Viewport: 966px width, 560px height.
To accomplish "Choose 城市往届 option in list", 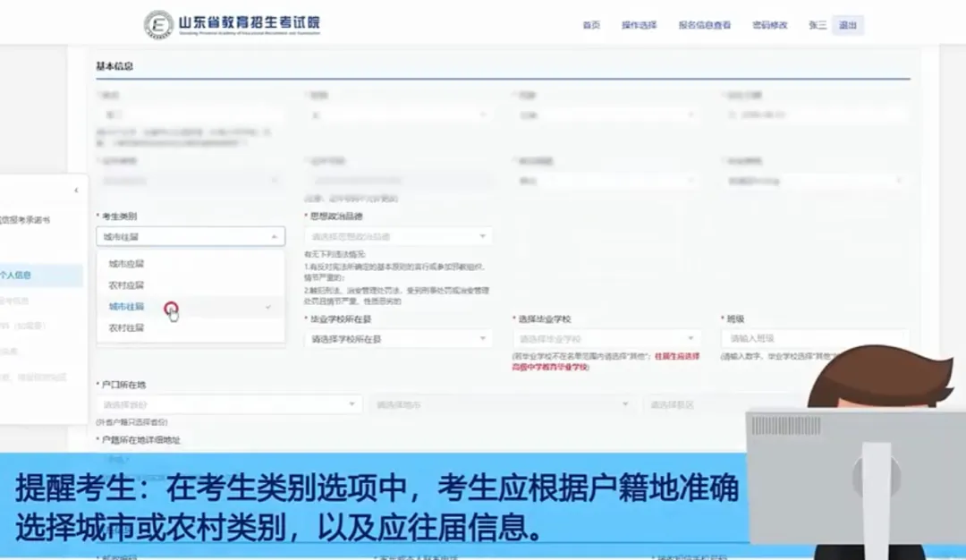I will [x=191, y=307].
